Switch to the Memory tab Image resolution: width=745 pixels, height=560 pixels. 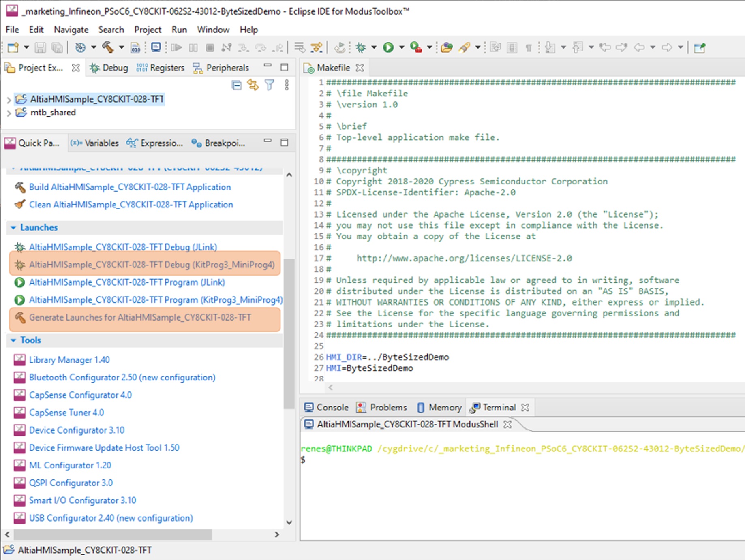click(439, 407)
